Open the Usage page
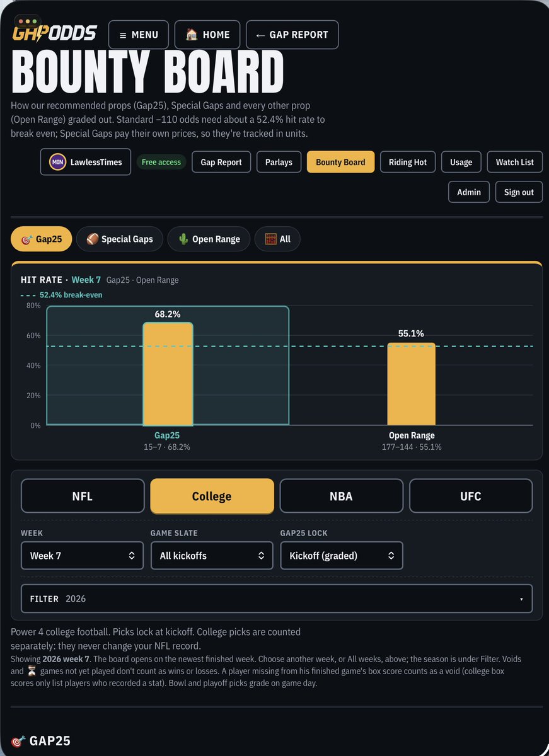 click(461, 162)
